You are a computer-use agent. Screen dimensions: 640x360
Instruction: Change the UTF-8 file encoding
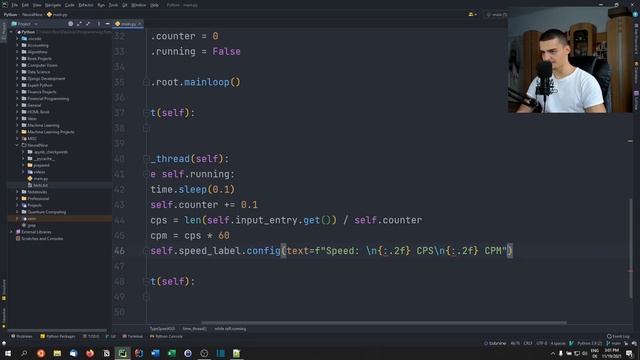(x=542, y=343)
